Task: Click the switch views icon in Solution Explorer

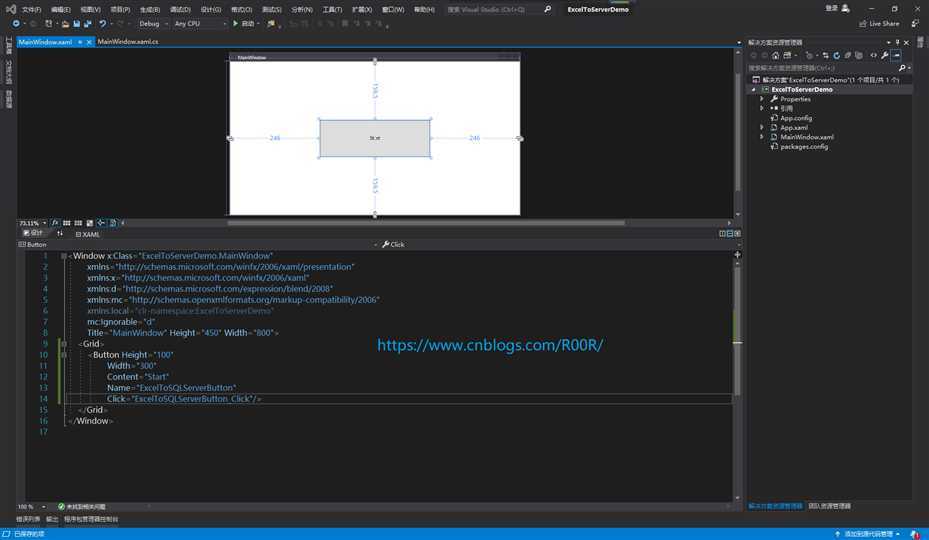Action: click(x=787, y=55)
